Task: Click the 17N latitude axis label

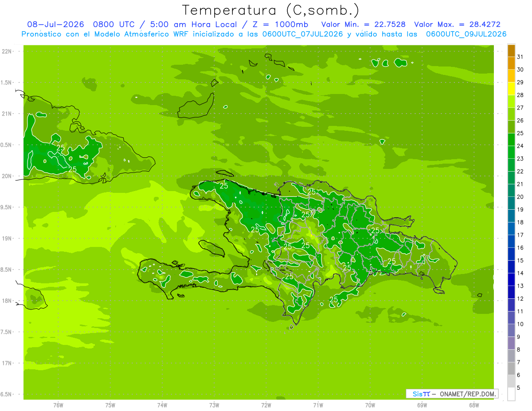Action: click(x=7, y=363)
